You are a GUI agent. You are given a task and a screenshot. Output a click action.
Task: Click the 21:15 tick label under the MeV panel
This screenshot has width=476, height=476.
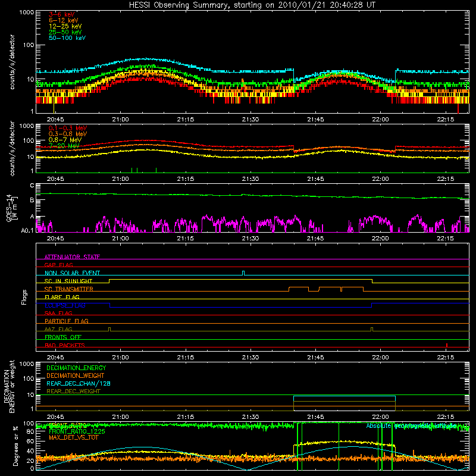186,179
